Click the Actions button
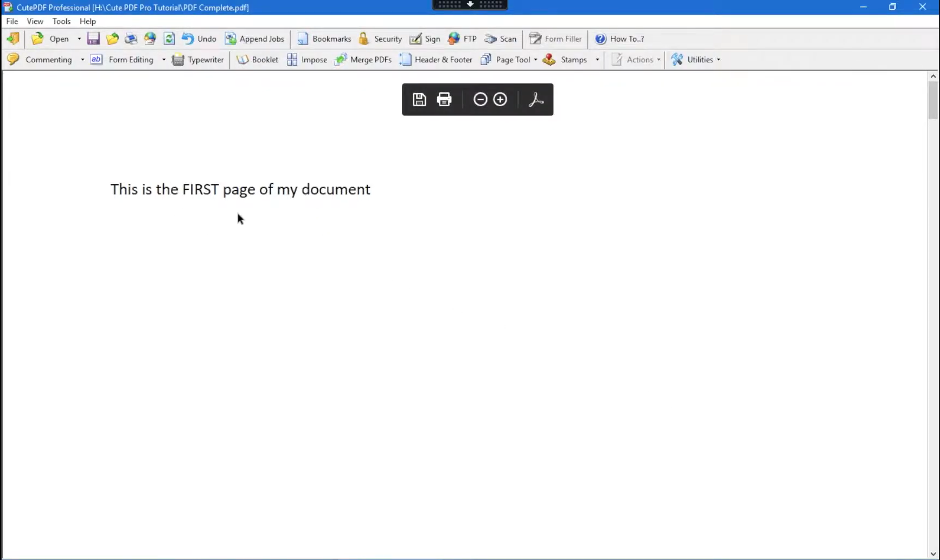 [x=632, y=60]
